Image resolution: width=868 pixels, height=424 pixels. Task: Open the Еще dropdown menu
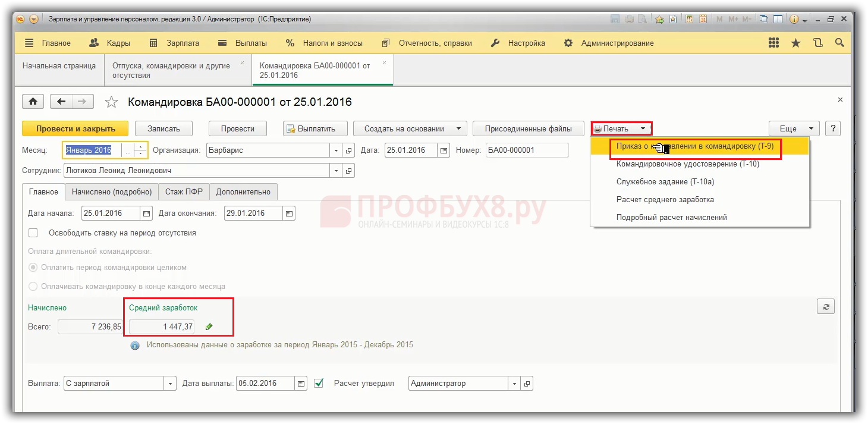click(794, 128)
